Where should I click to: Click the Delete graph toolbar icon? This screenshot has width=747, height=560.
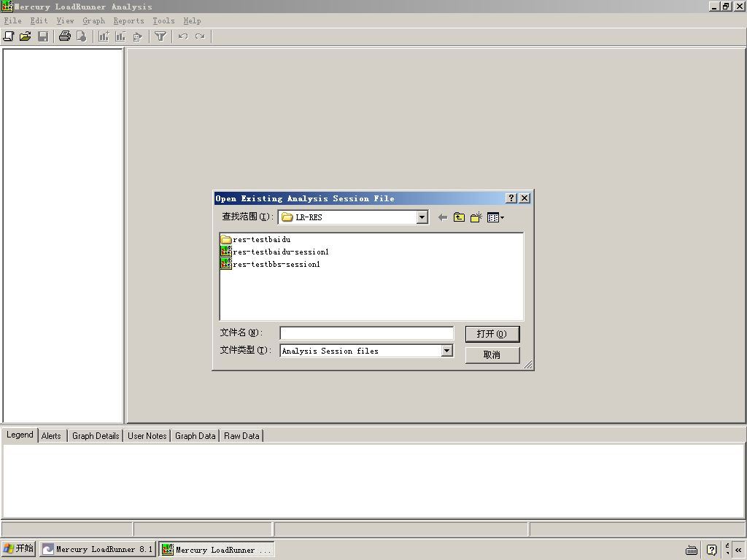coord(120,36)
